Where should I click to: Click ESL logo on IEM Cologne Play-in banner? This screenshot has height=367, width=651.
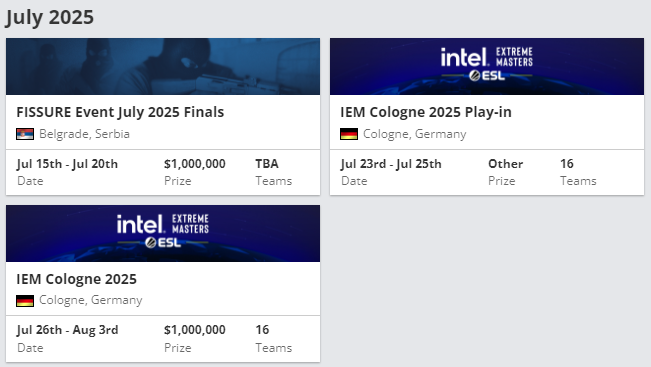(x=487, y=76)
